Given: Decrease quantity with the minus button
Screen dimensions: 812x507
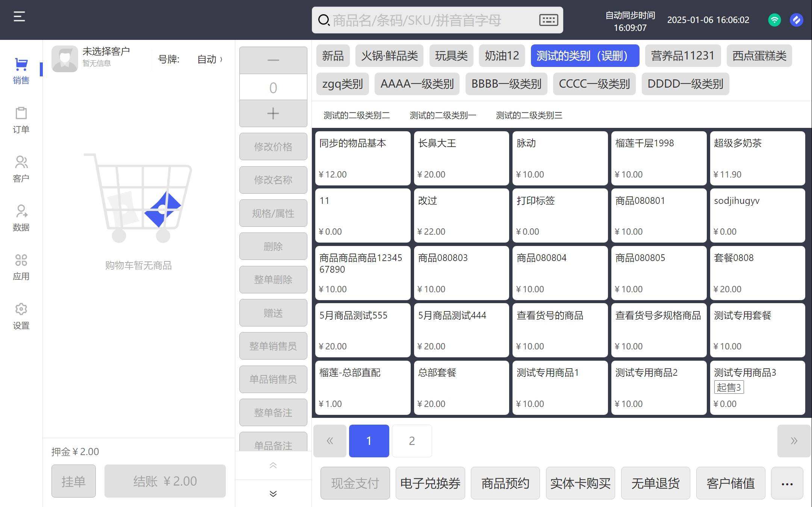Looking at the screenshot, I should [x=273, y=60].
